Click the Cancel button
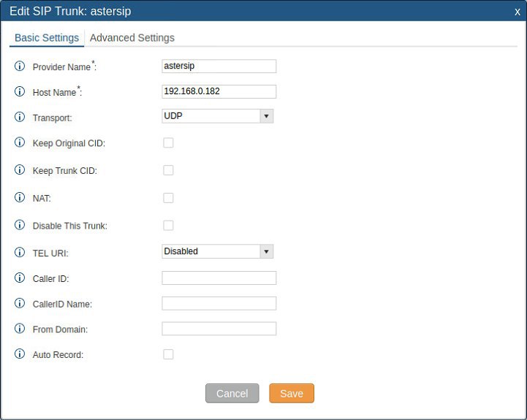Screen dimensions: 527x420 pos(232,394)
